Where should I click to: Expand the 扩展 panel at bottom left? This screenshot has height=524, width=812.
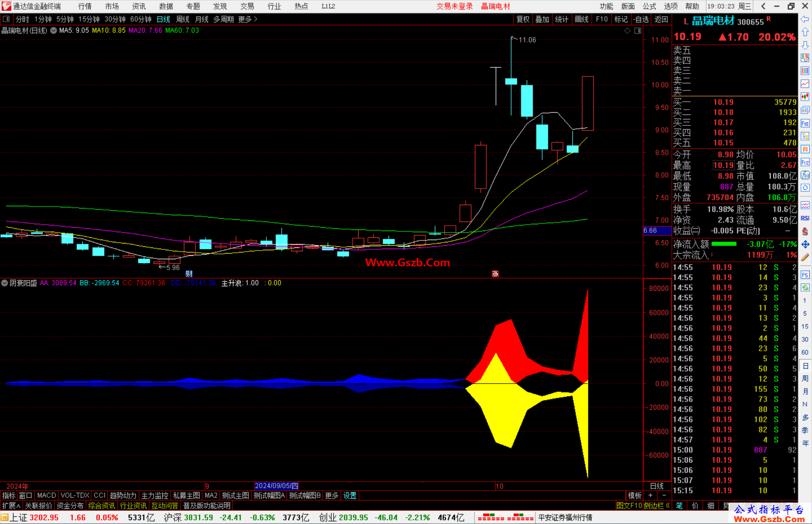[11, 506]
